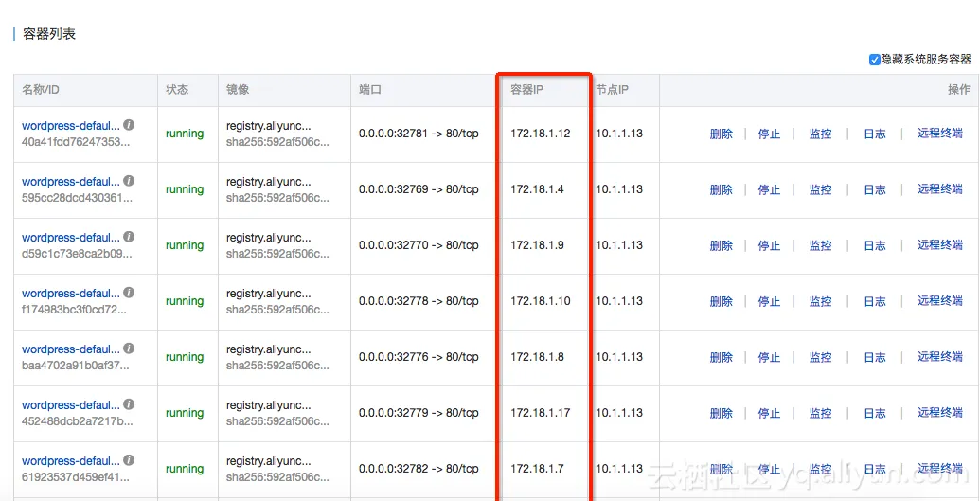
Task: Toggle the 隐藏系统服务容器 checkbox
Action: pyautogui.click(x=874, y=60)
